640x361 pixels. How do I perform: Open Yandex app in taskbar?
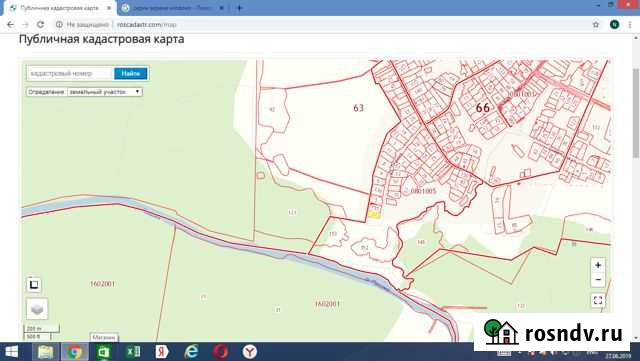(162, 352)
